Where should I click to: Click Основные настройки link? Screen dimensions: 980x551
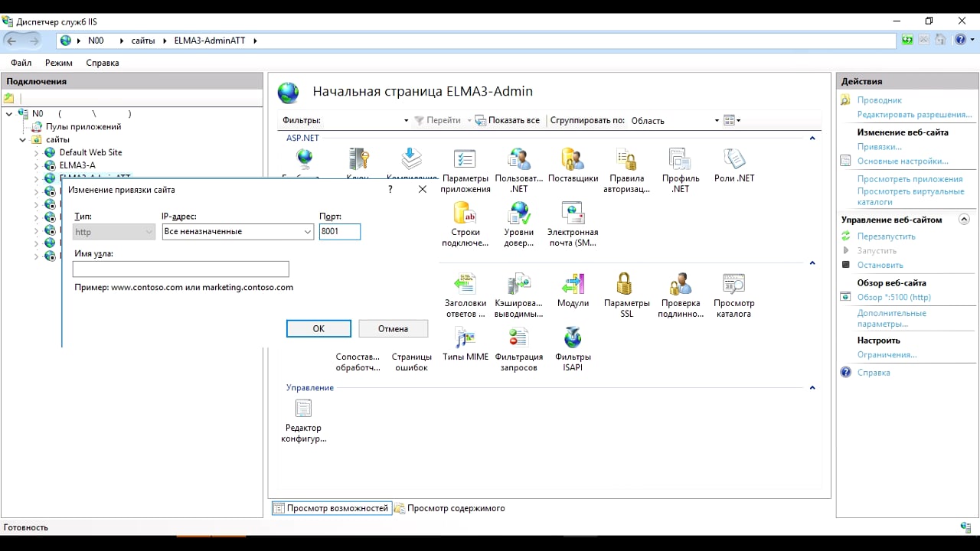pos(903,161)
